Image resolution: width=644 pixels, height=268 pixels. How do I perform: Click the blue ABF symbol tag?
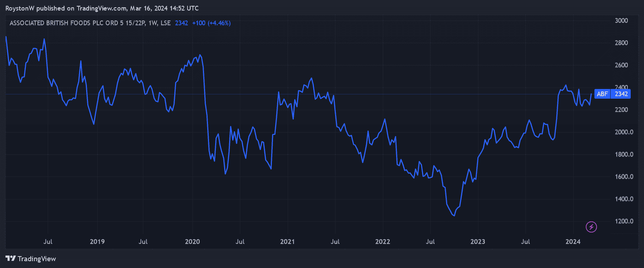(x=602, y=94)
